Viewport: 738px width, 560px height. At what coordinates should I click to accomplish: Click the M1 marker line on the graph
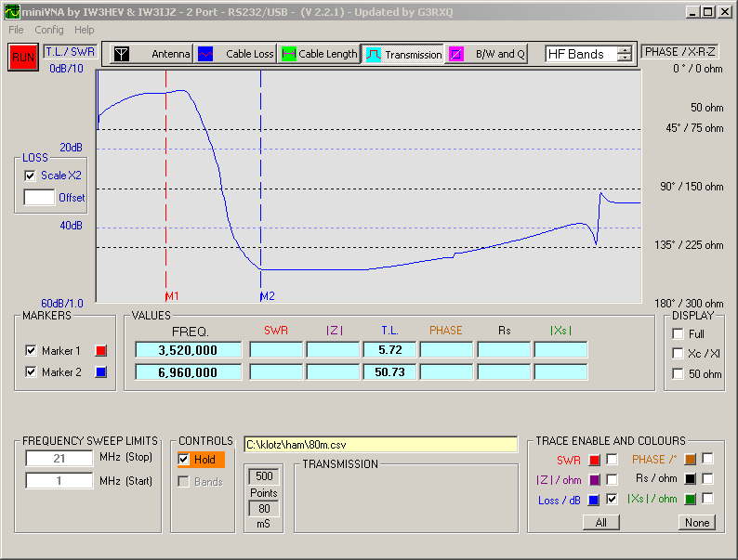point(166,186)
